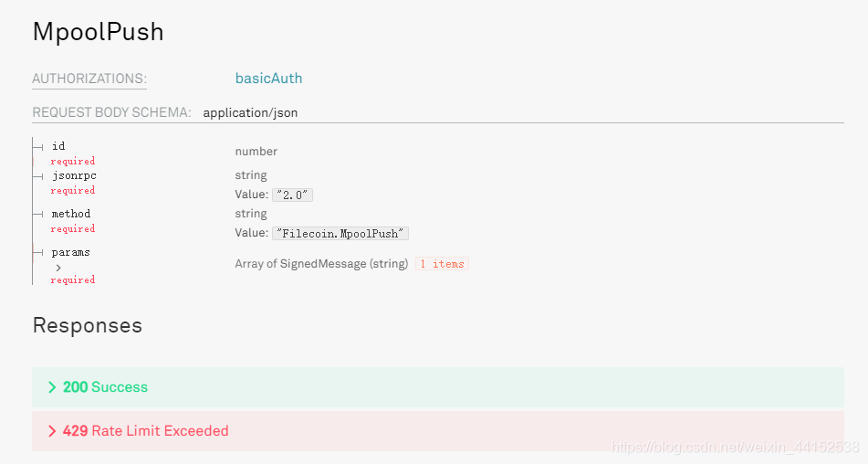The width and height of the screenshot is (868, 464).
Task: Click 'required' label under id
Action: [x=72, y=161]
